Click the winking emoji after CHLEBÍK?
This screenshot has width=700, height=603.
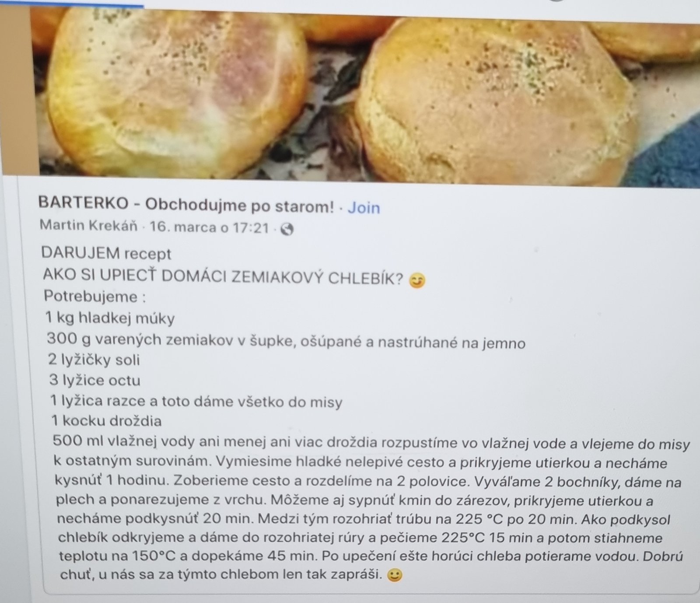tap(416, 280)
